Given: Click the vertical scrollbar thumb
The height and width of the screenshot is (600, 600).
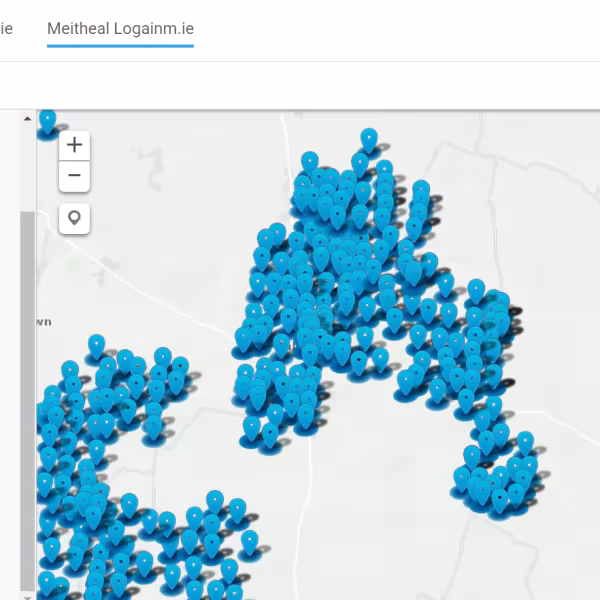Looking at the screenshot, I should tap(28, 400).
